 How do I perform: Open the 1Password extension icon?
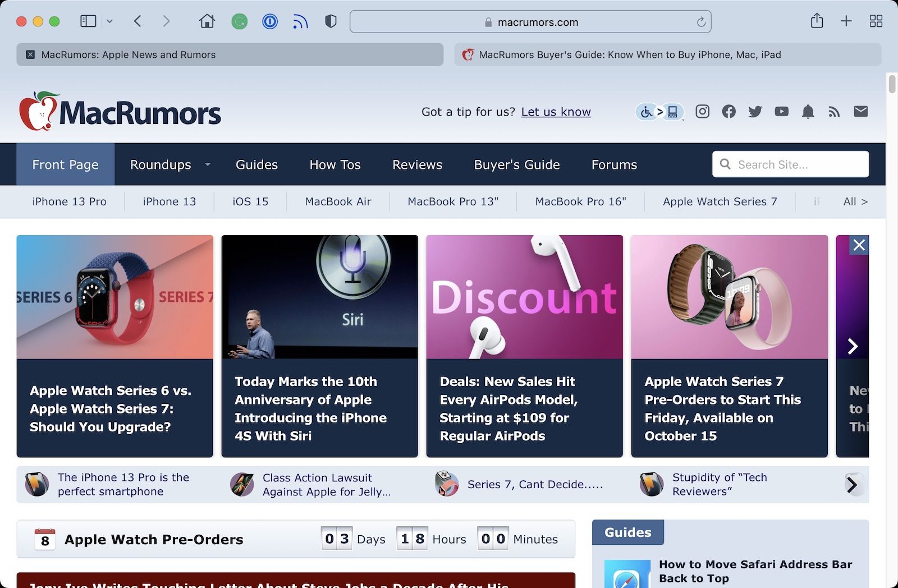pyautogui.click(x=270, y=22)
